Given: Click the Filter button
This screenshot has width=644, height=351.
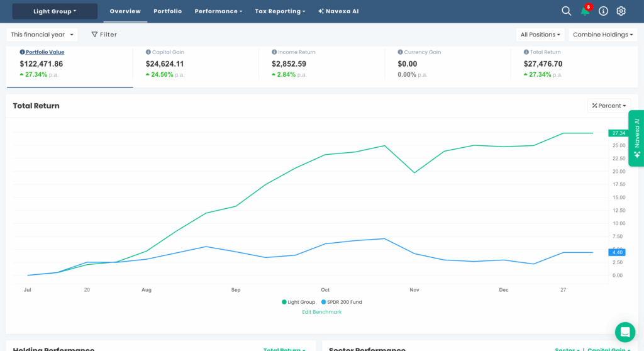Looking at the screenshot, I should pos(104,35).
